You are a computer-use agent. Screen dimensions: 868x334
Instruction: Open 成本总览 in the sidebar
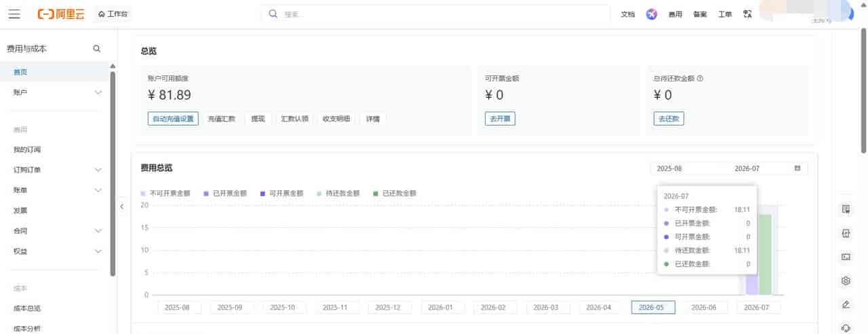(27, 308)
